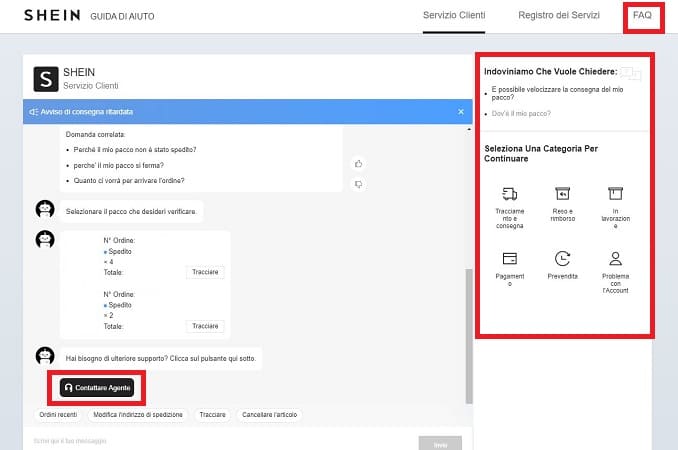678x450 pixels.
Task: Open Perché il mio pacco non è stato spedito?
Action: point(134,150)
